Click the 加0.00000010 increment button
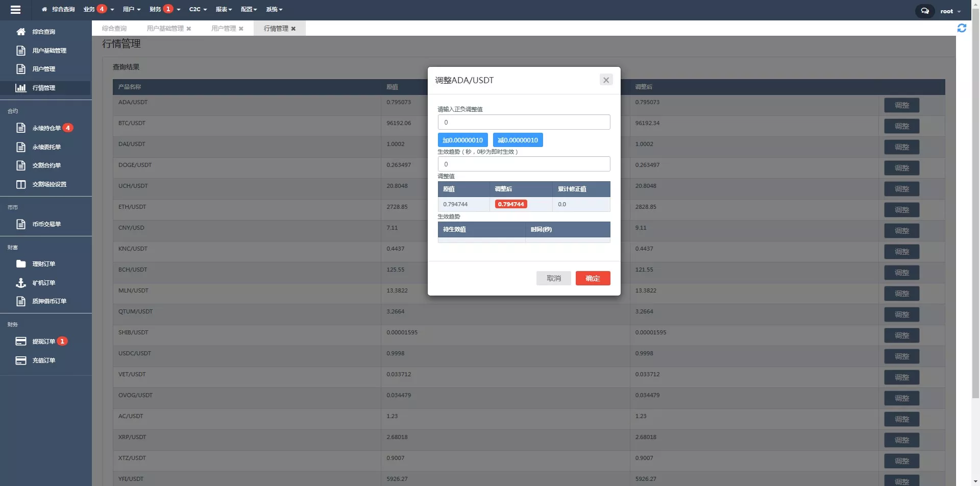 coord(462,140)
